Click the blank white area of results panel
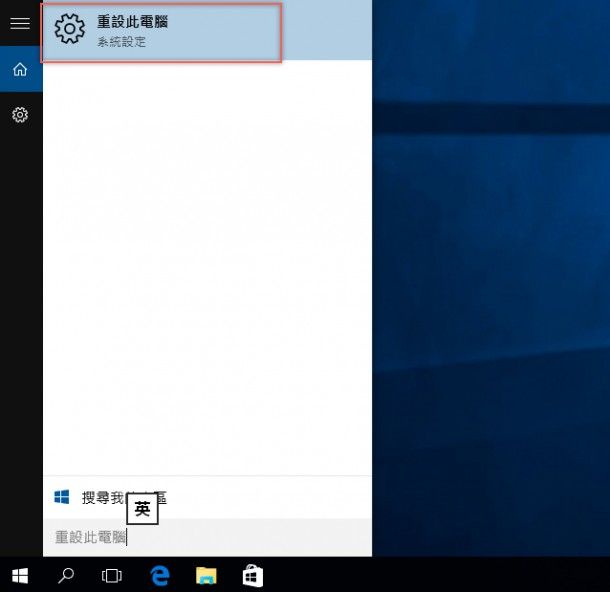Screen dimensions: 610x592 [x=207, y=270]
